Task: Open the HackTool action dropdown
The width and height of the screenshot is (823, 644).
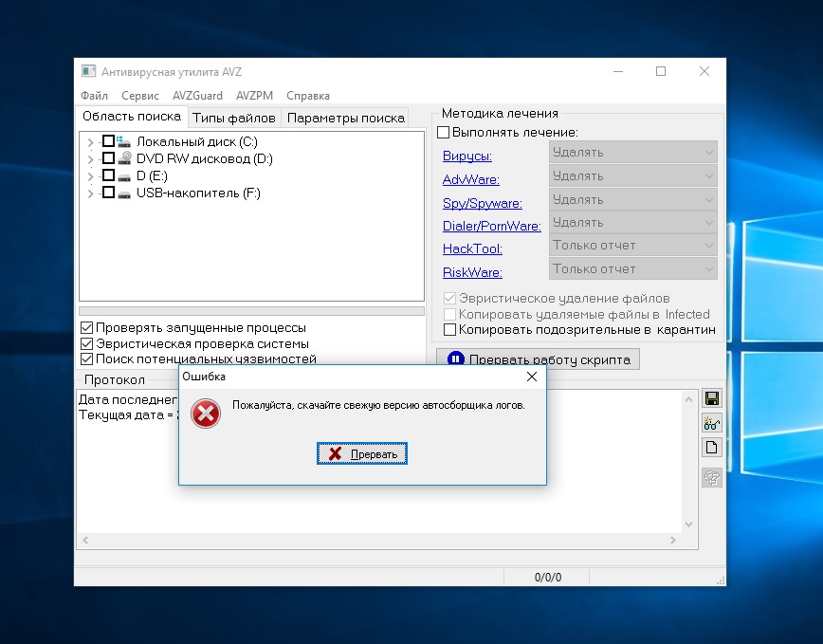Action: coord(633,245)
